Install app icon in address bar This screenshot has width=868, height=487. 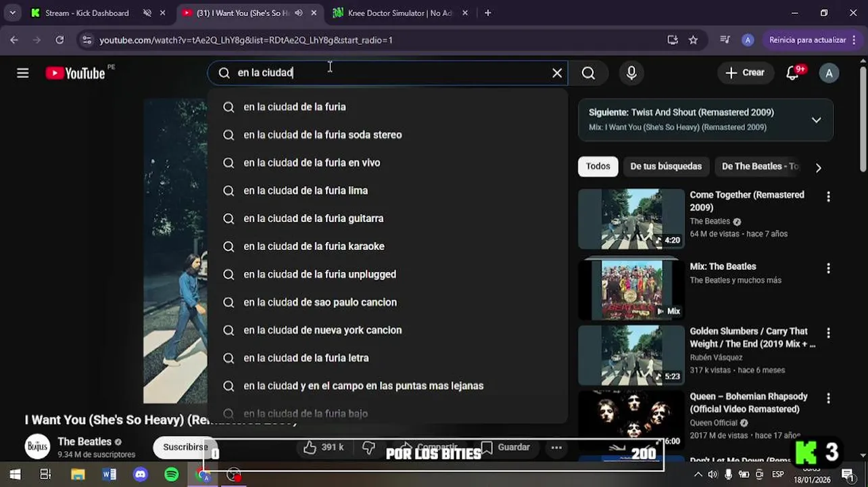coord(673,40)
